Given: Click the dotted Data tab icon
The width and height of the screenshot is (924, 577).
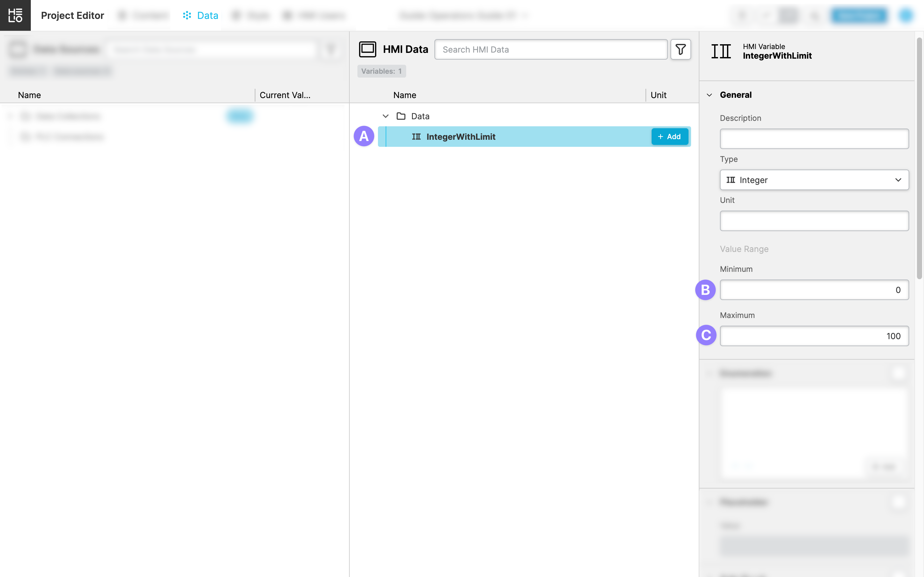Looking at the screenshot, I should point(187,15).
